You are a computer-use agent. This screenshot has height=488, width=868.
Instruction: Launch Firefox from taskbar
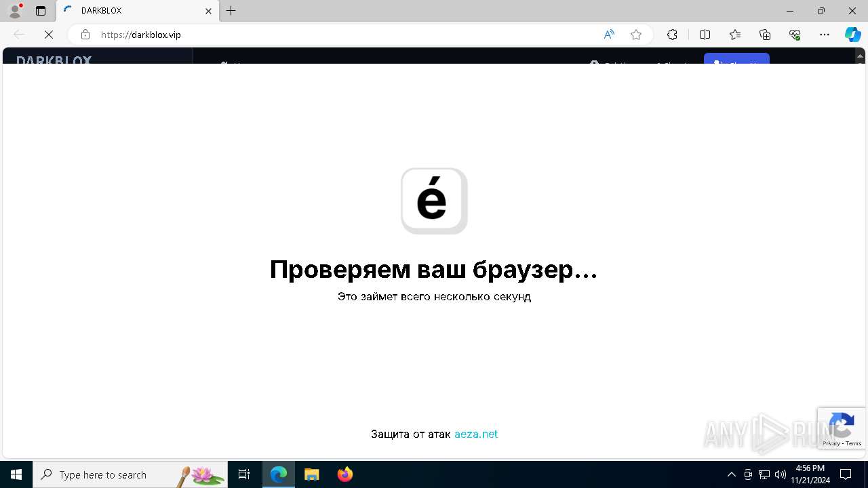coord(345,474)
